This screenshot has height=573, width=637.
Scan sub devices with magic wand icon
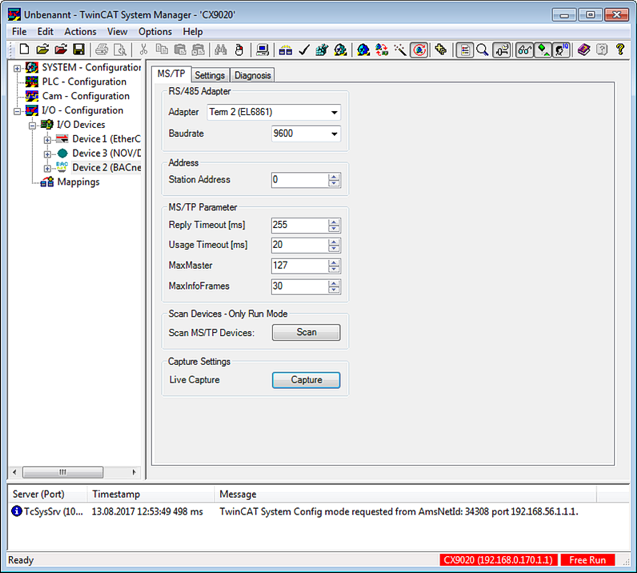click(400, 50)
